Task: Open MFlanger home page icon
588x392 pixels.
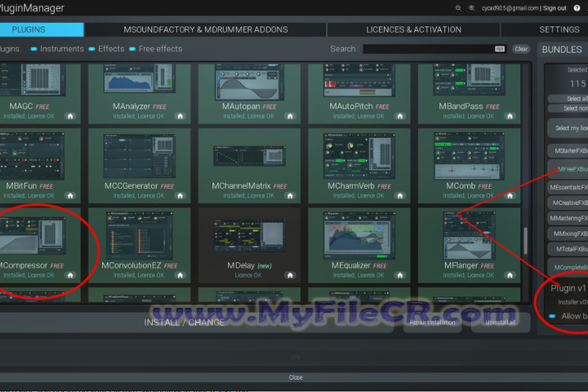Action: click(510, 275)
